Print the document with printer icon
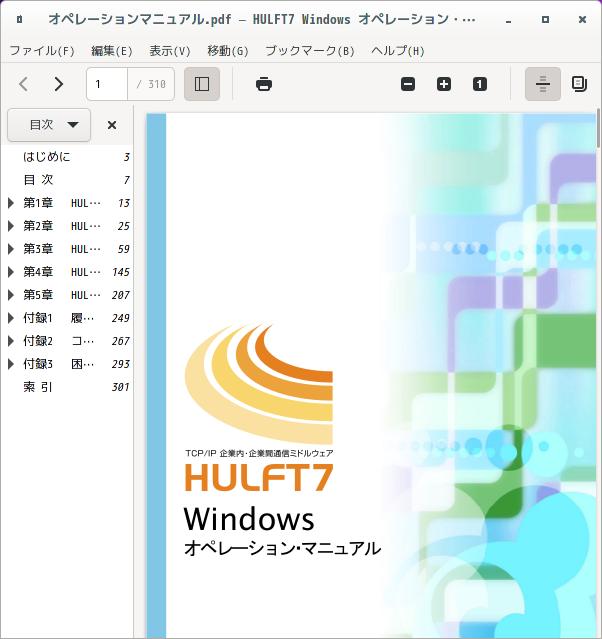Image resolution: width=602 pixels, height=639 pixels. pos(264,84)
